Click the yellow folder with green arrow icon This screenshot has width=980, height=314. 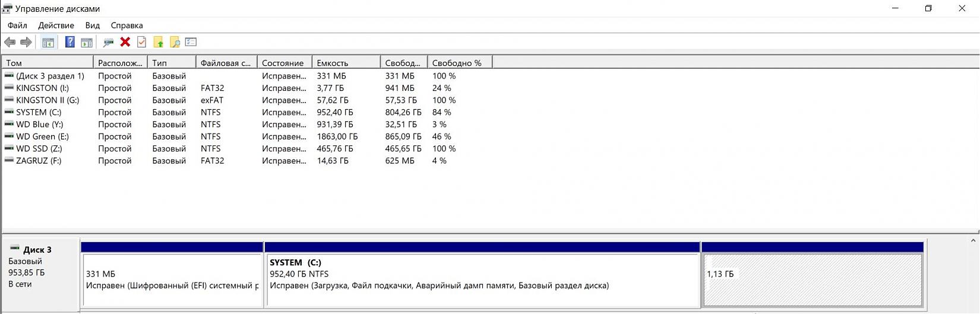[x=158, y=42]
